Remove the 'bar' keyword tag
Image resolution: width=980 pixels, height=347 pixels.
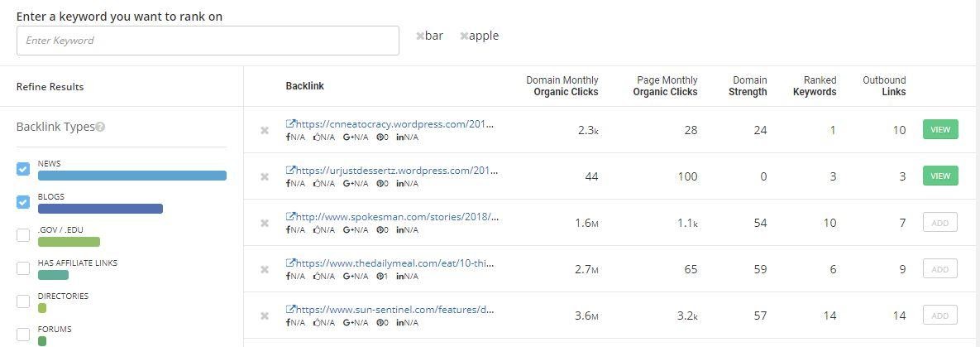point(420,36)
